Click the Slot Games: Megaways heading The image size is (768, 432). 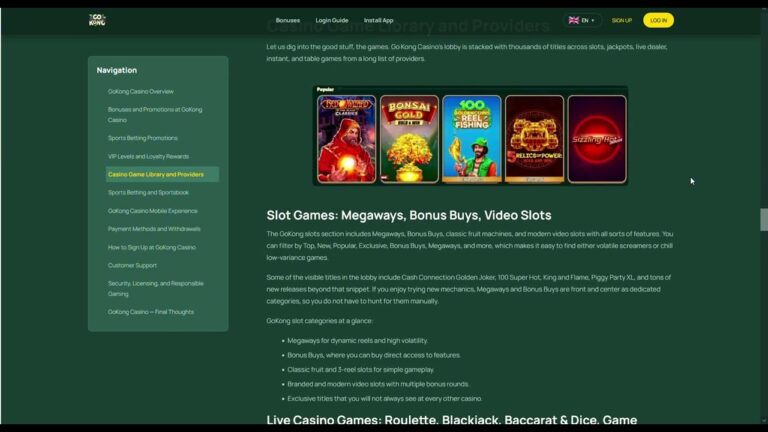pyautogui.click(x=408, y=215)
